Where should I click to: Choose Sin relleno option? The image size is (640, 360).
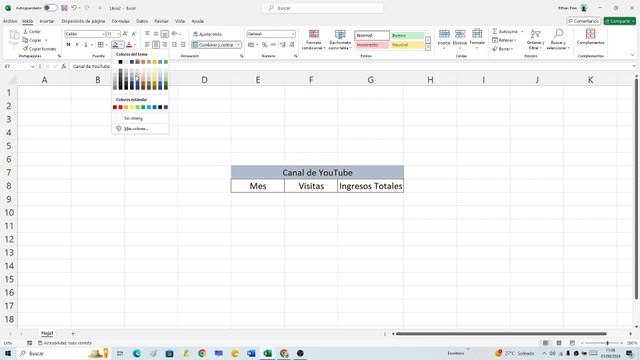point(140,118)
